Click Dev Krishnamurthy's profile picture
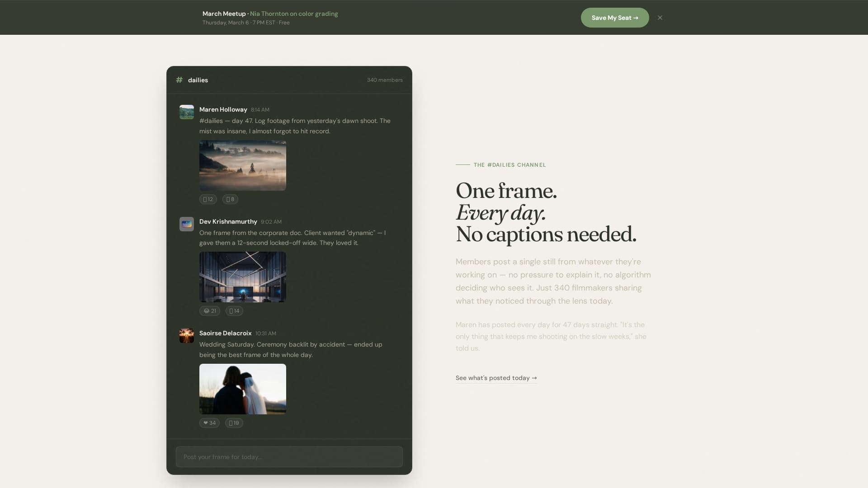This screenshot has height=488, width=868. 186,224
